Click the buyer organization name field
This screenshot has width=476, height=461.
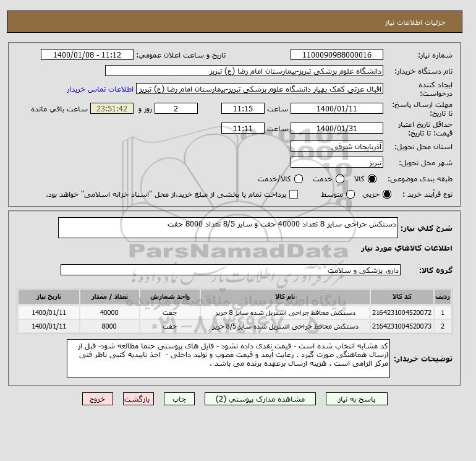tap(244, 71)
